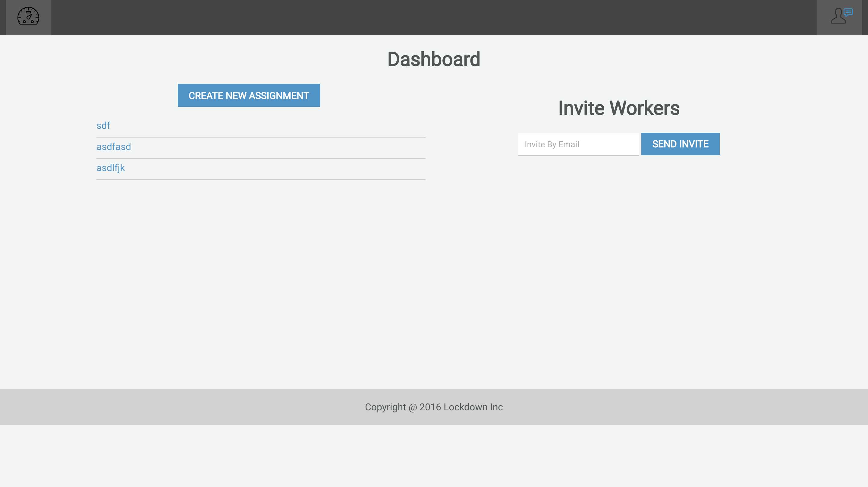Click the Send Invite button

tap(680, 144)
